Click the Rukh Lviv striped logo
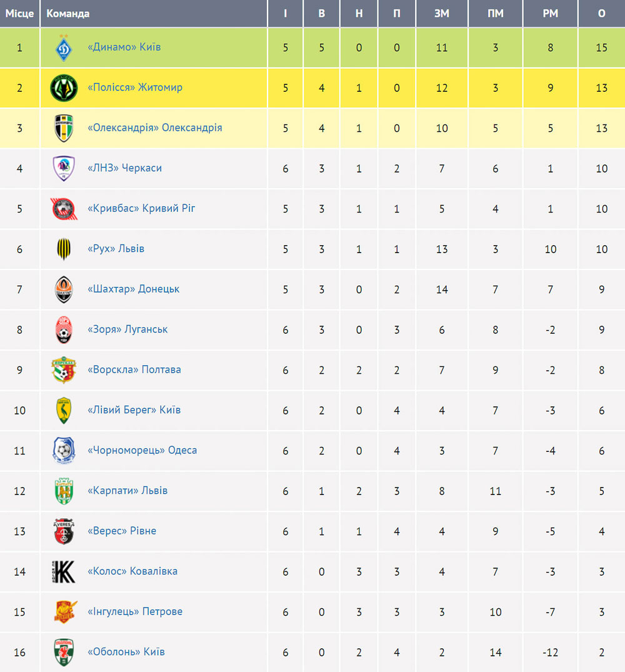625x672 pixels. click(64, 249)
